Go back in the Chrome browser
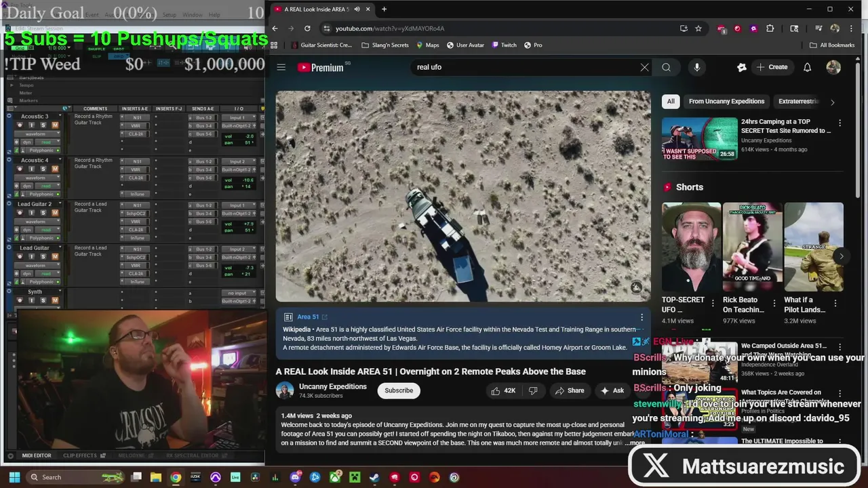Image resolution: width=868 pixels, height=488 pixels. point(275,28)
